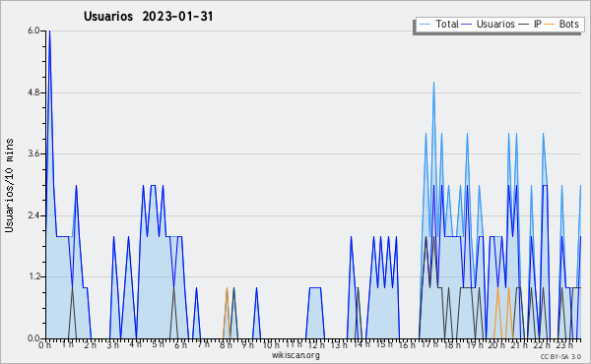Viewport: 591px width, 364px height.
Task: Click the 5.0 Total peak after 17 h
Action: (433, 83)
